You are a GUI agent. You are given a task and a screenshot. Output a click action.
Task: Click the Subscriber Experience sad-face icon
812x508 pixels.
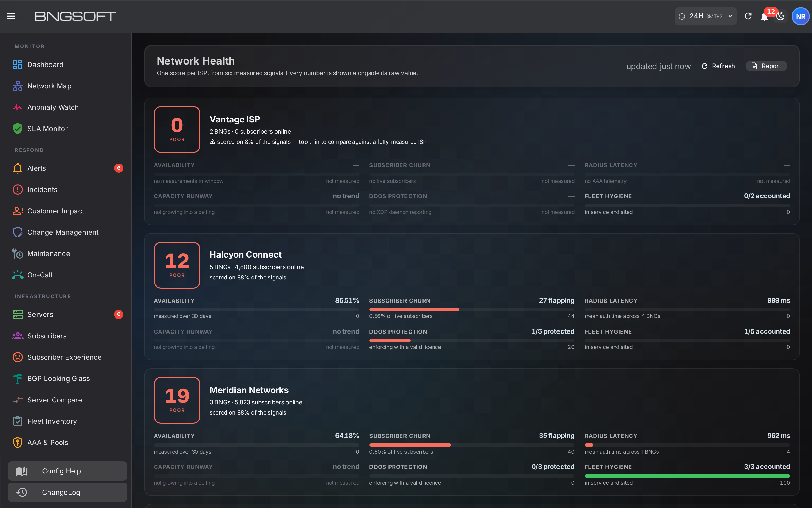click(18, 357)
